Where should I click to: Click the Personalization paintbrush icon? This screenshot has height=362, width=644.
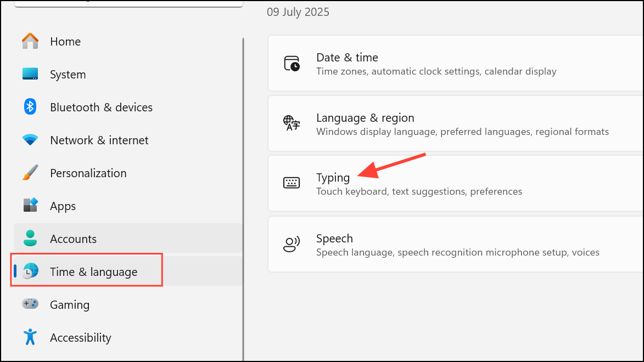tap(30, 173)
